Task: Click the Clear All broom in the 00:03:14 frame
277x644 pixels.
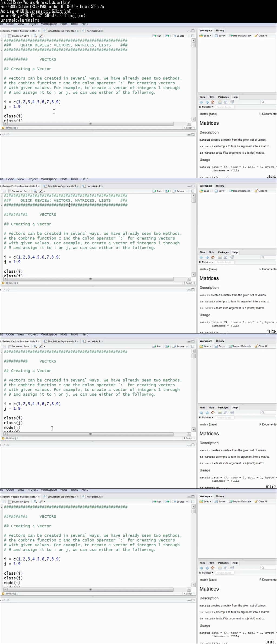Action: pyautogui.click(x=261, y=191)
